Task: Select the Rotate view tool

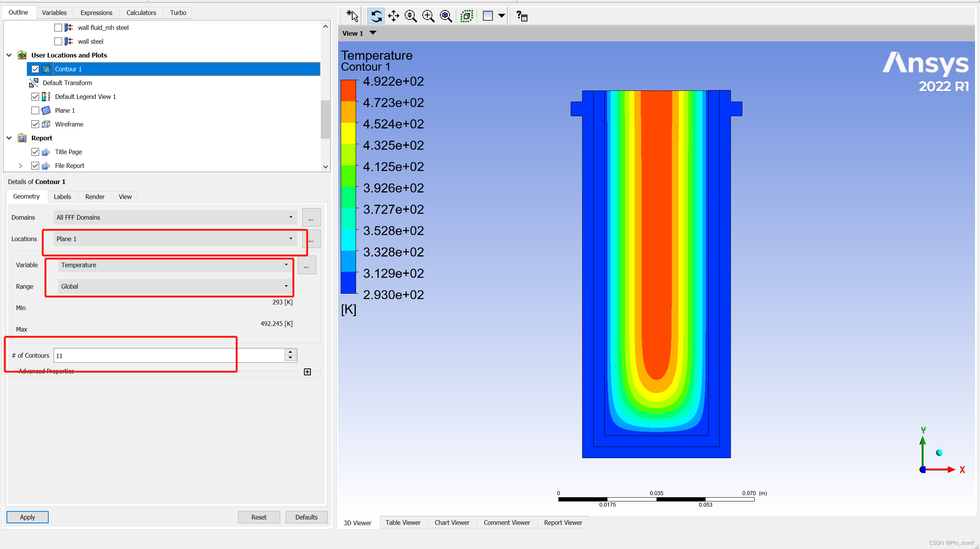Action: point(376,16)
